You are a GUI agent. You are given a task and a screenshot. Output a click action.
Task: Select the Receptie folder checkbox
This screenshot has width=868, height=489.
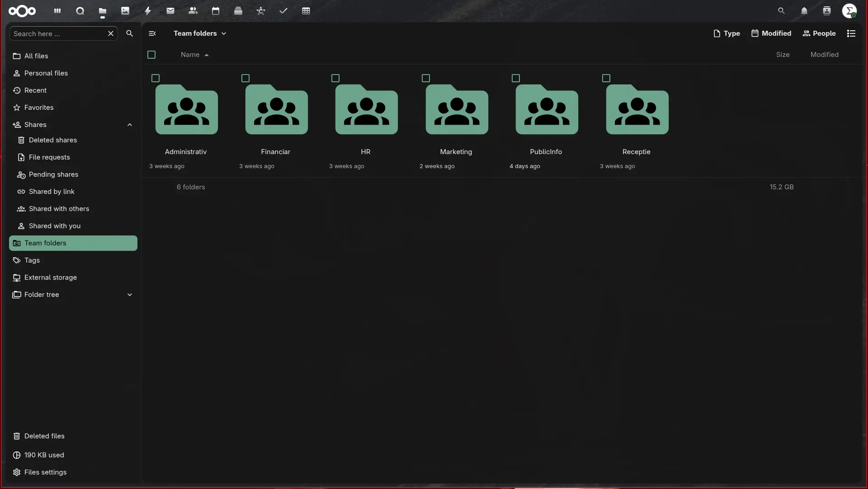606,78
